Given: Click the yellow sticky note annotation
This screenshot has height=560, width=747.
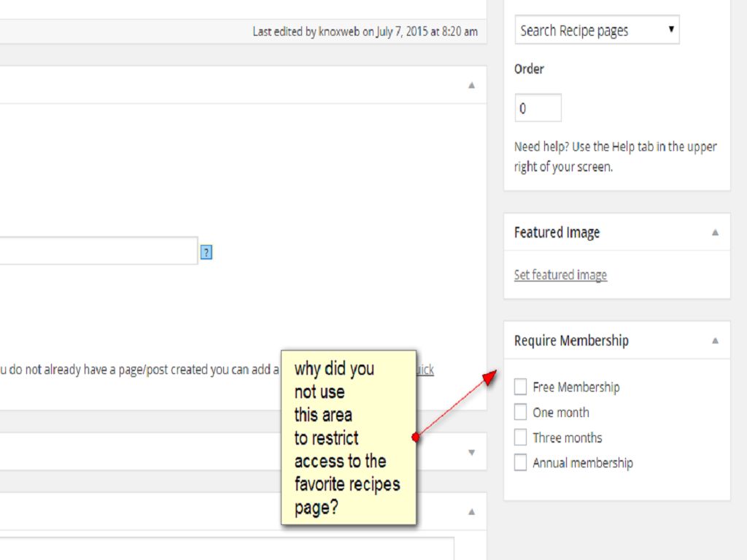Looking at the screenshot, I should click(348, 437).
